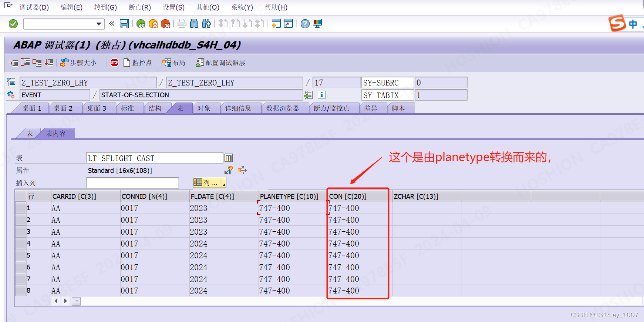Click the debugger Execute step-over icon

pyautogui.click(x=25, y=63)
